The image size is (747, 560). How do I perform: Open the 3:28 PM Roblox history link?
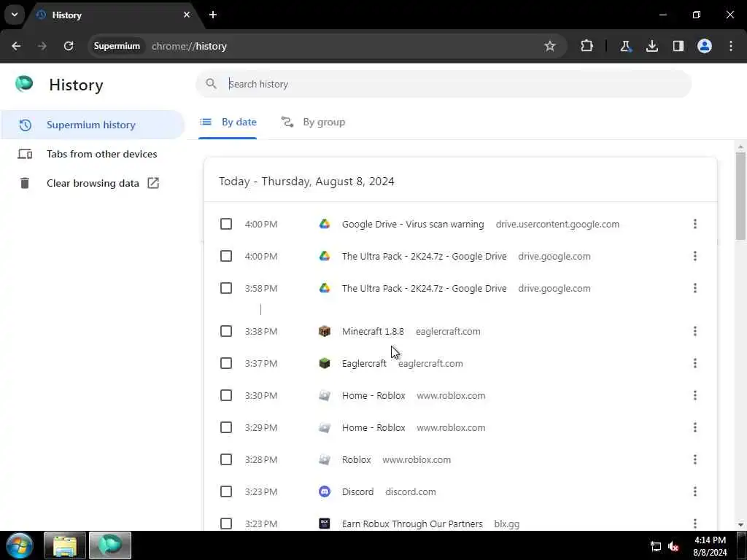coord(356,459)
